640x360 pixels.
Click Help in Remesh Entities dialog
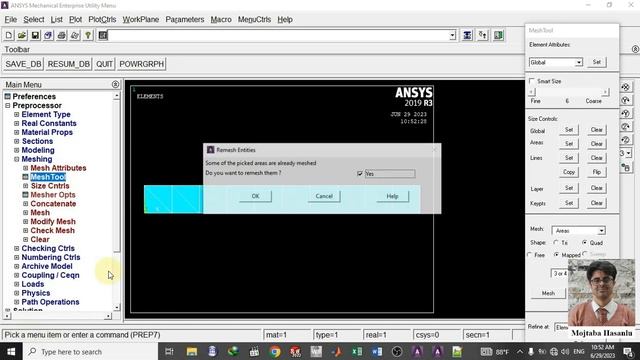click(x=392, y=196)
